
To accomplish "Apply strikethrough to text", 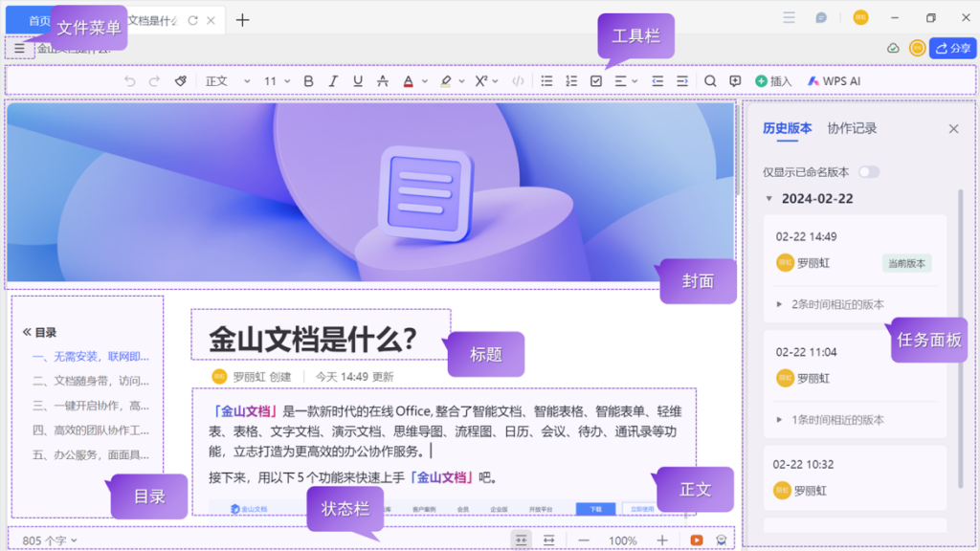I will [x=383, y=81].
